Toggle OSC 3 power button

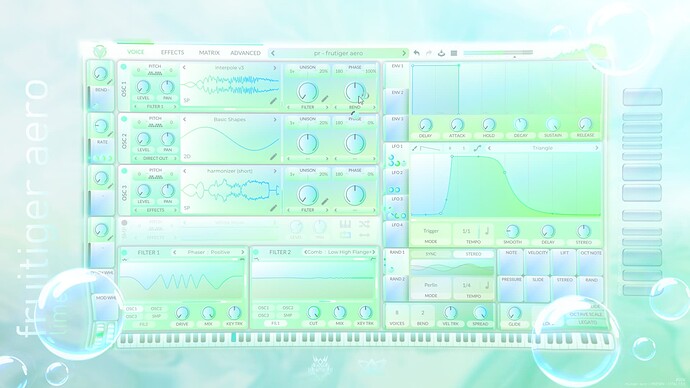coord(124,171)
